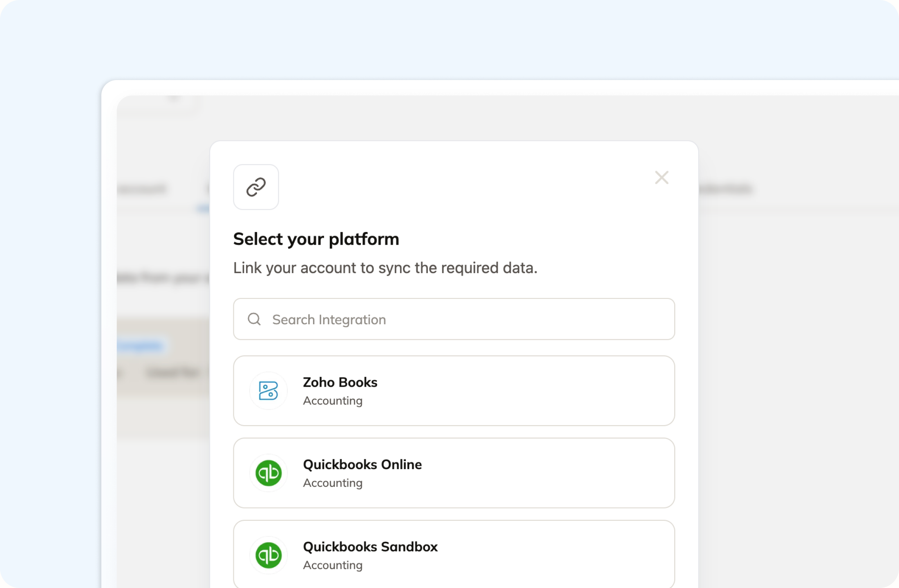Click the "Quickbooks Sandbox" title text
The image size is (899, 588).
(x=370, y=547)
